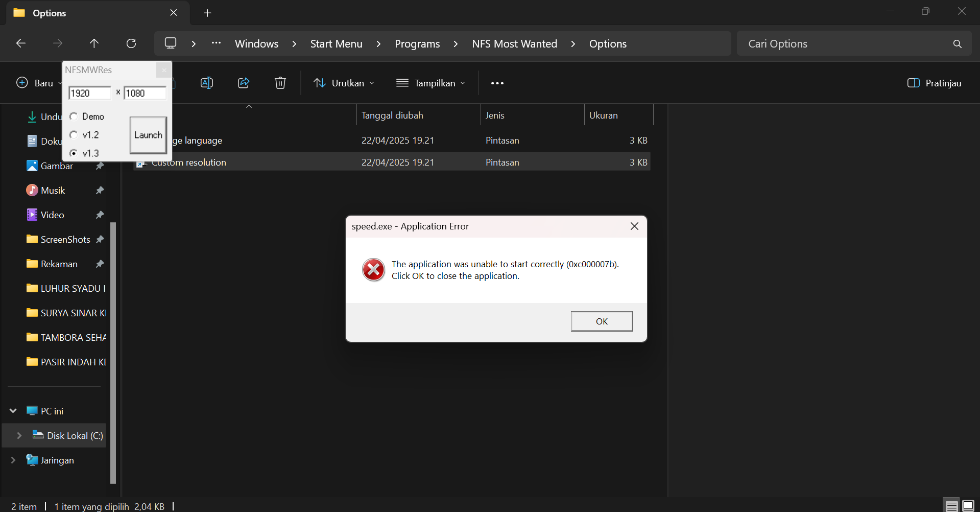Open a new Explorer tab with plus

pos(207,13)
